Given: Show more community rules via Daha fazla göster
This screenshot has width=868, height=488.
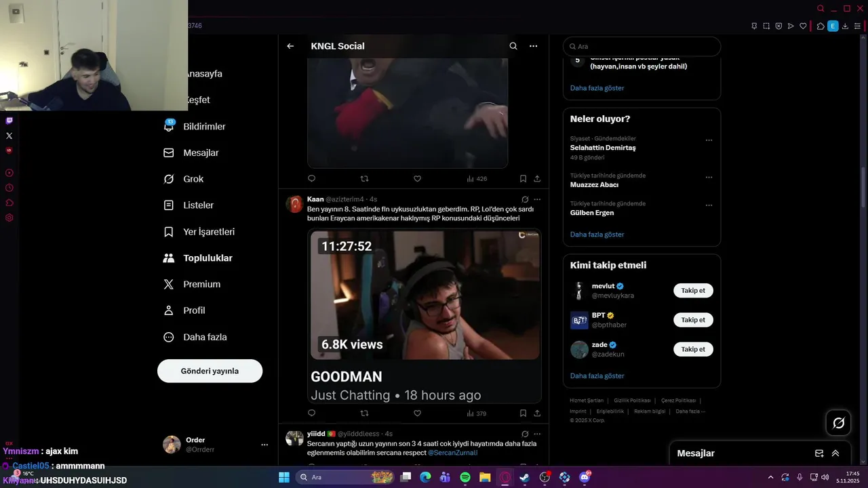Looking at the screenshot, I should (x=597, y=88).
